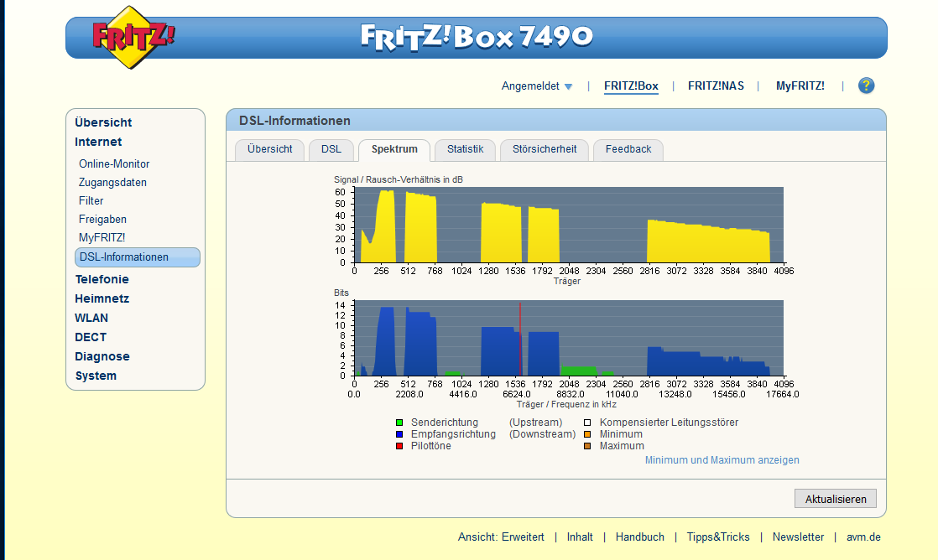Click the blue Empfangsrichtung legend swatch
The image size is (938, 560).
[x=399, y=434]
